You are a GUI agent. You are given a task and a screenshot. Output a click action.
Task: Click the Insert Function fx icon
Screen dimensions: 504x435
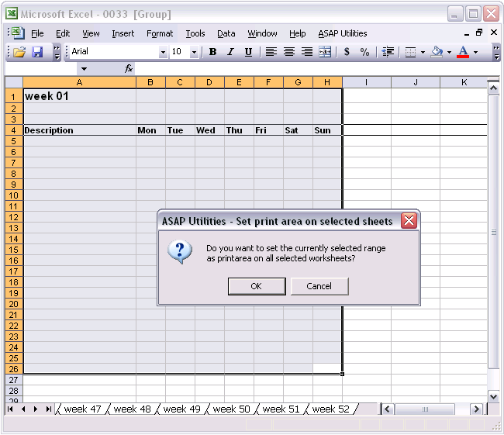click(129, 68)
